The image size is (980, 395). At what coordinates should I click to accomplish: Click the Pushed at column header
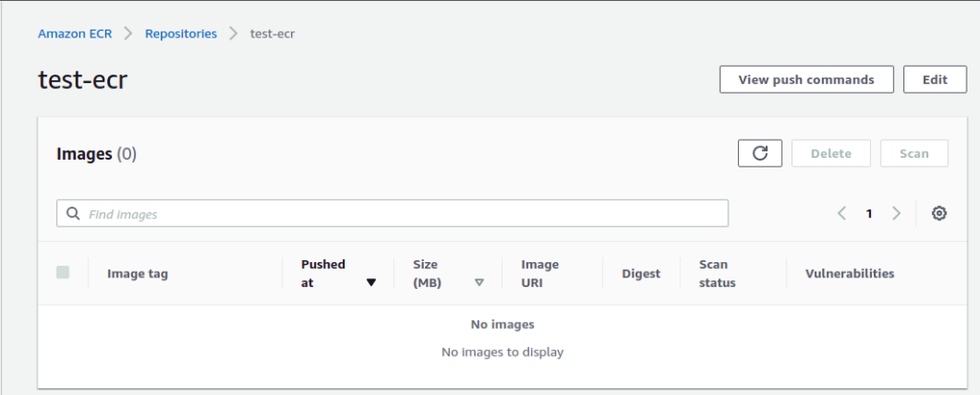[323, 274]
